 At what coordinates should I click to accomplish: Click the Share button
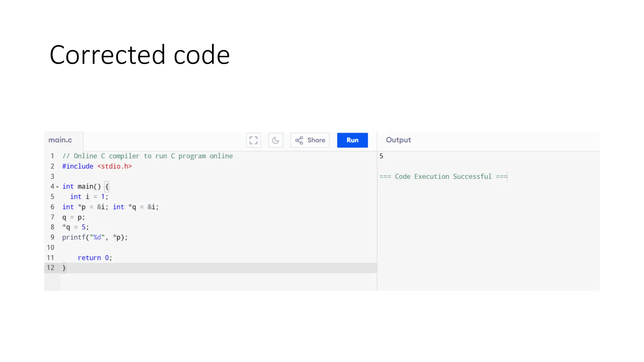(310, 140)
